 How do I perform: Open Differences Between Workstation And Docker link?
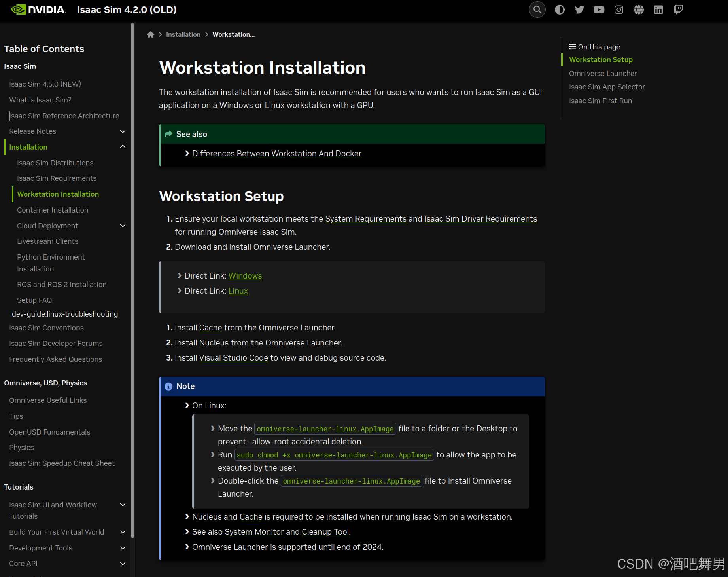click(277, 154)
